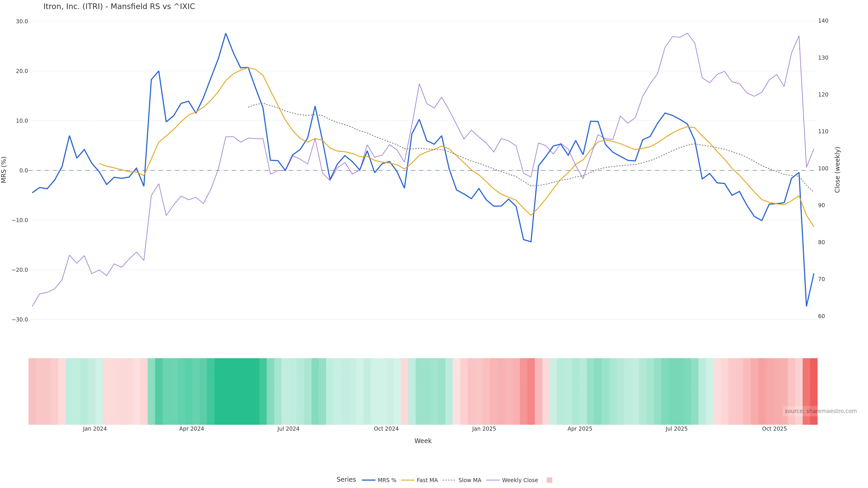Click the Oct 2024 tick label

[x=386, y=429]
